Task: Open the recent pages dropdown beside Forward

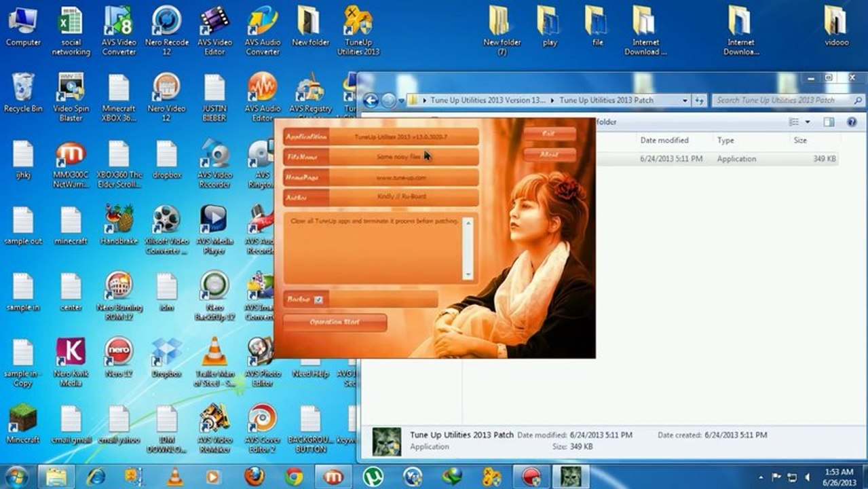Action: click(401, 101)
